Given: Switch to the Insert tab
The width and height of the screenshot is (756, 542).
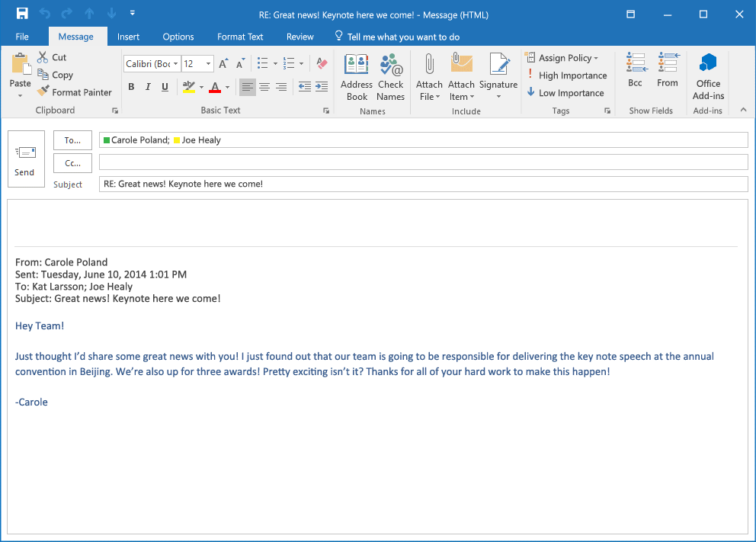Looking at the screenshot, I should pyautogui.click(x=128, y=37).
